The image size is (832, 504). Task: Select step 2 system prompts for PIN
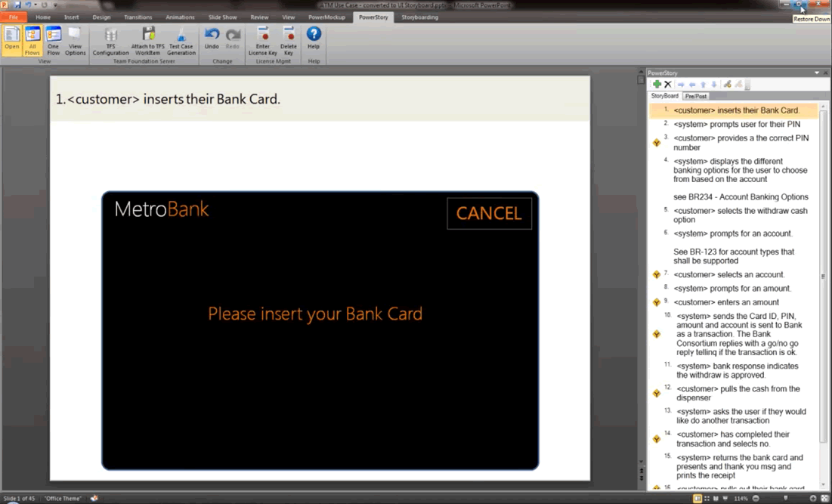tap(737, 124)
